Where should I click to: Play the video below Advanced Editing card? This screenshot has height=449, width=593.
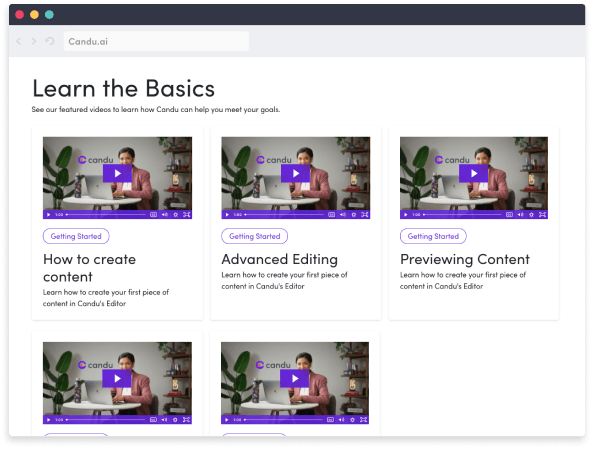click(295, 378)
